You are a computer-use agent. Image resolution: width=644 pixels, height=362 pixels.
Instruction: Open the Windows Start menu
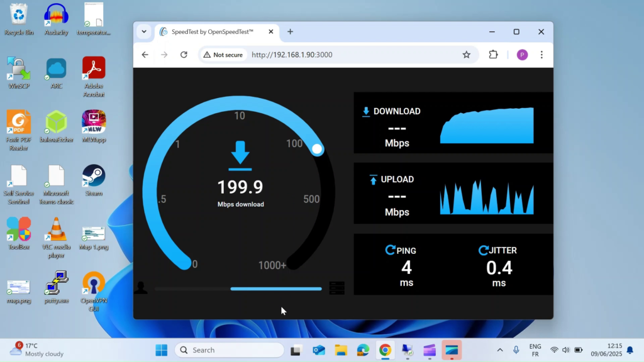[162, 350]
